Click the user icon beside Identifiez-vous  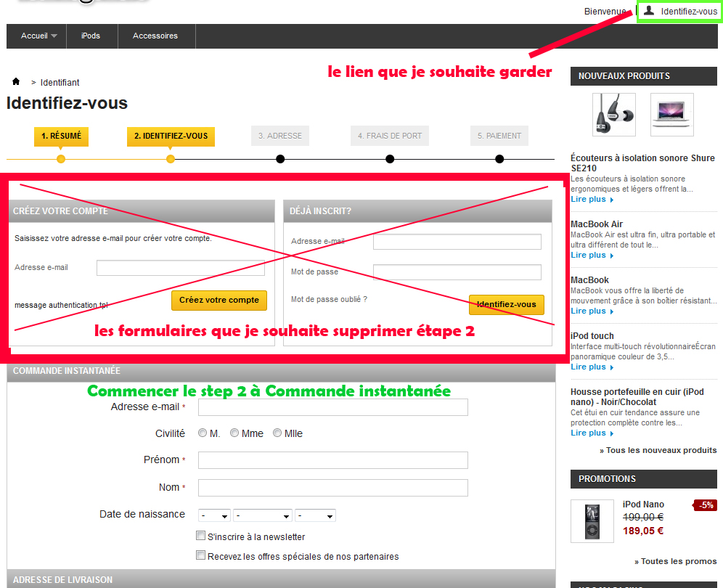coord(649,11)
